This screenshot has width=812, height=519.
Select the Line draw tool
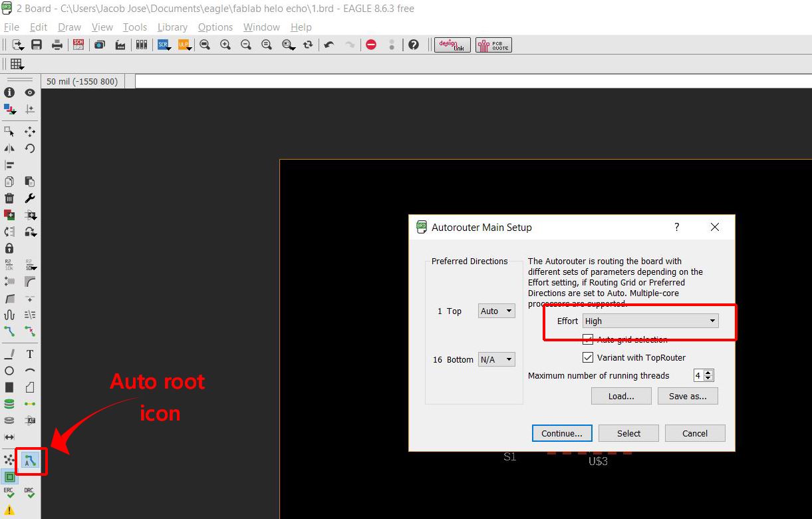[9, 354]
